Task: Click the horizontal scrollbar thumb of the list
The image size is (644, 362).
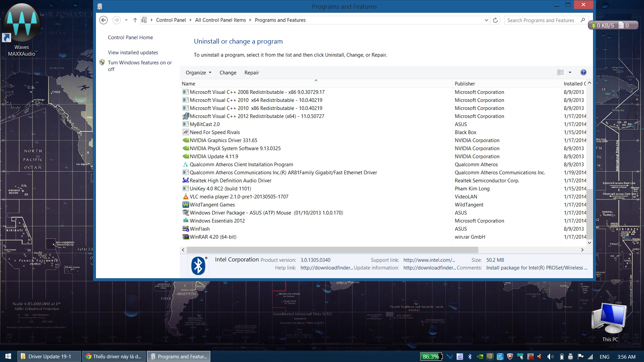Action: [332, 250]
